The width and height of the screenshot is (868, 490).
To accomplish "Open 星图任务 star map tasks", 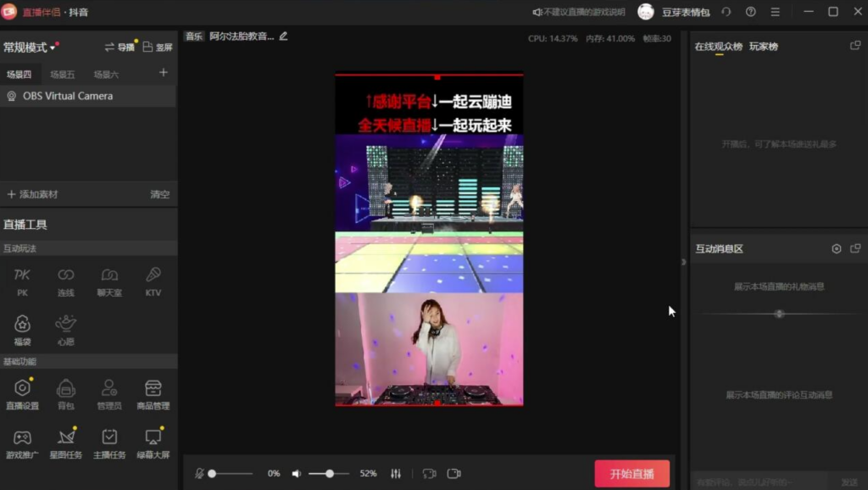I will [x=66, y=443].
